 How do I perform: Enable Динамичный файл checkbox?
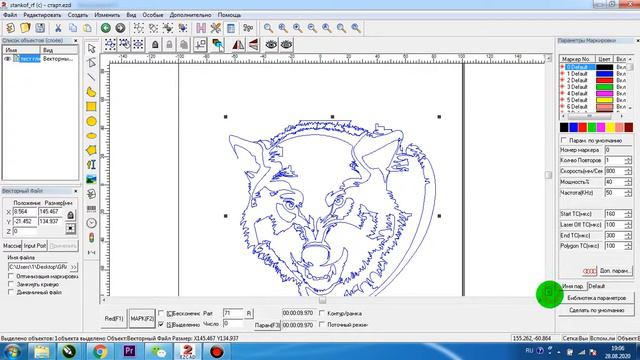coord(11,292)
